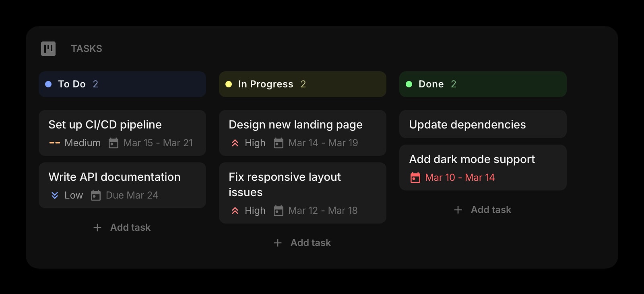Click red calendar icon next to Mar 10 - Mar 14
Image resolution: width=644 pixels, height=294 pixels.
[x=415, y=178]
